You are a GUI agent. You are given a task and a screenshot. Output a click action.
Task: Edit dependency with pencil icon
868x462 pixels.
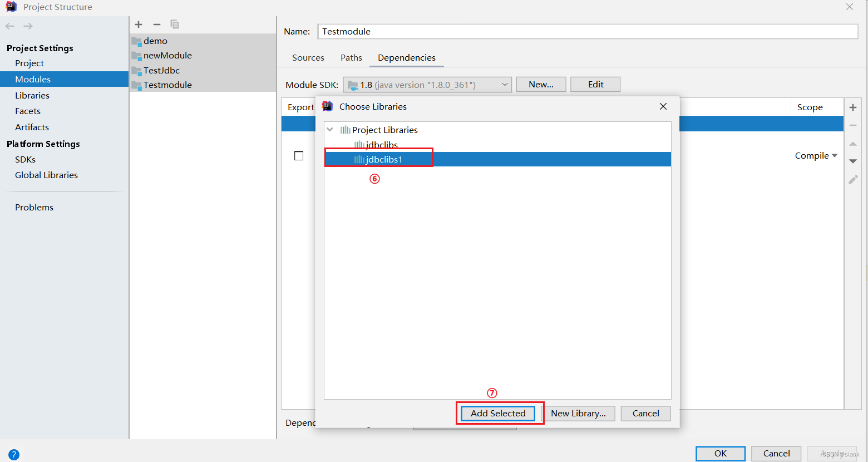point(853,180)
